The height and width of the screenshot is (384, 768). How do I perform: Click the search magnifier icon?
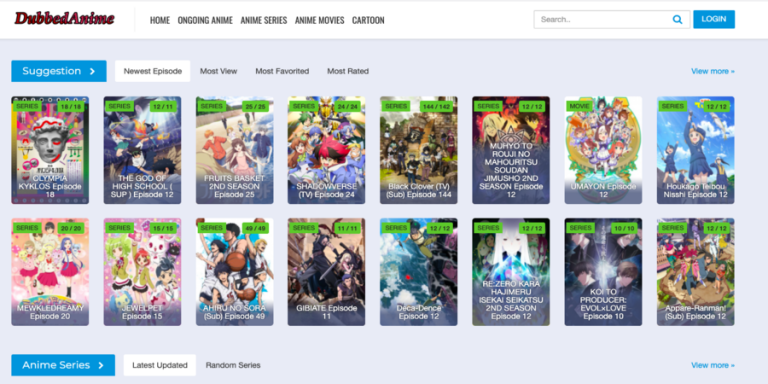[x=677, y=20]
